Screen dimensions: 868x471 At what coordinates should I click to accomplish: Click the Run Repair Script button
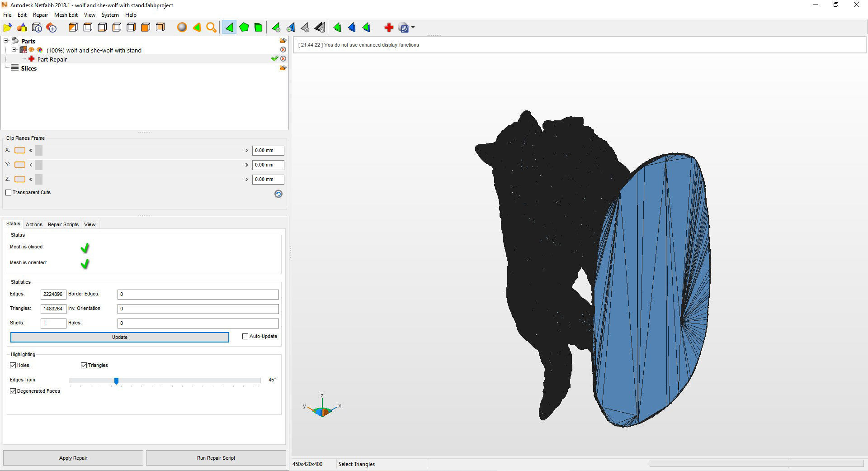coord(216,458)
